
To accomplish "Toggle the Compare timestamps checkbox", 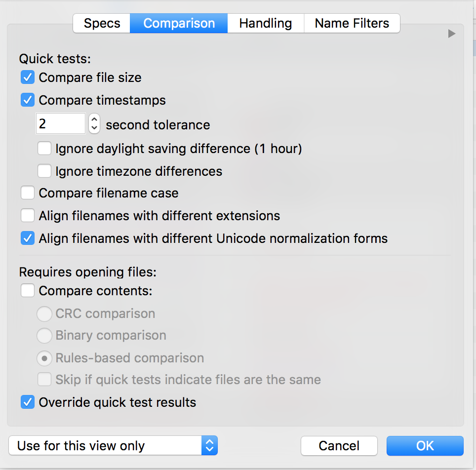I will (28, 100).
